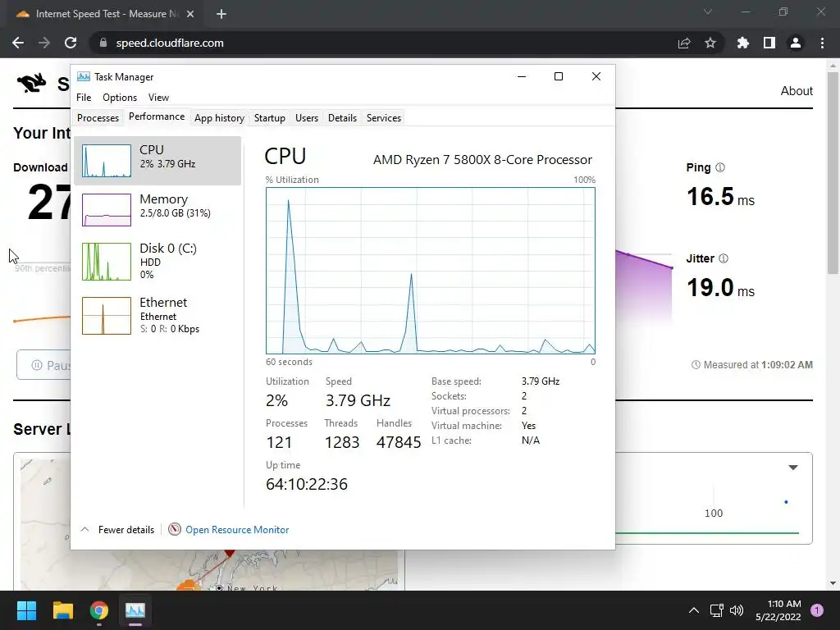Image resolution: width=840 pixels, height=630 pixels.
Task: Click the browser page vertical scrollbar
Action: pyautogui.click(x=833, y=174)
